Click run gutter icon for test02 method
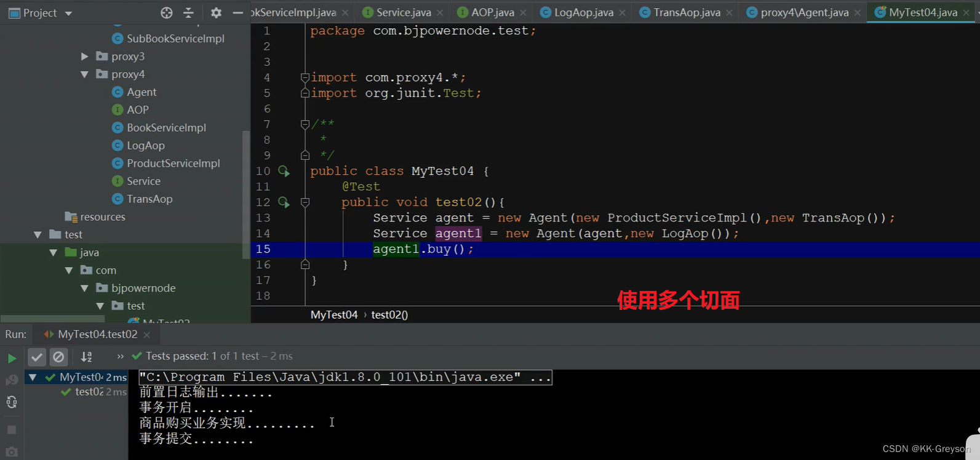Screen dimensions: 980x460 [284, 202]
